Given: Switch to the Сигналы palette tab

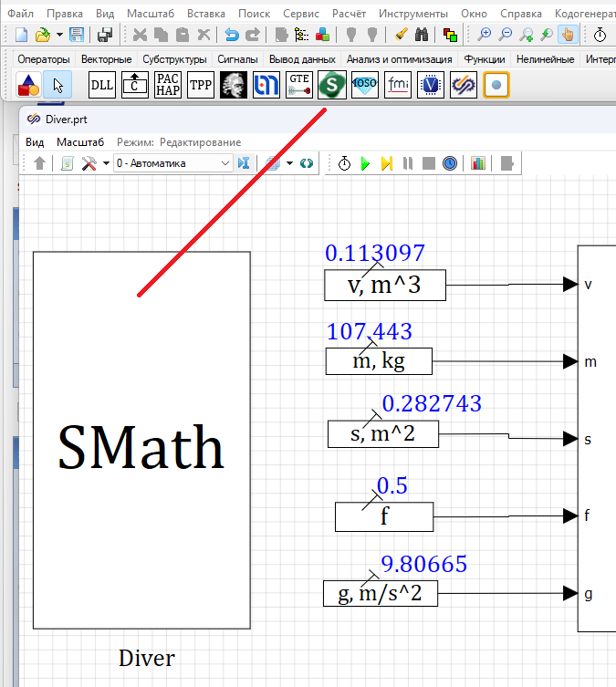Looking at the screenshot, I should pos(237,59).
